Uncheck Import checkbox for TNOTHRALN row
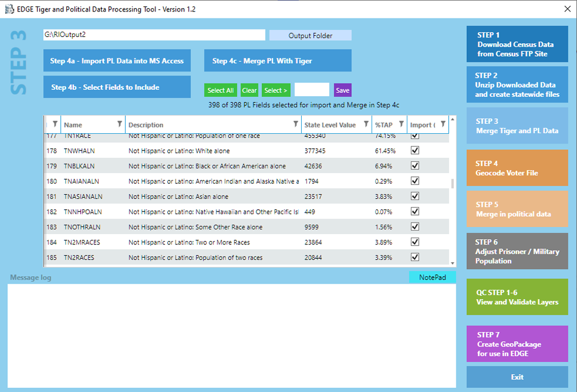 [x=415, y=227]
